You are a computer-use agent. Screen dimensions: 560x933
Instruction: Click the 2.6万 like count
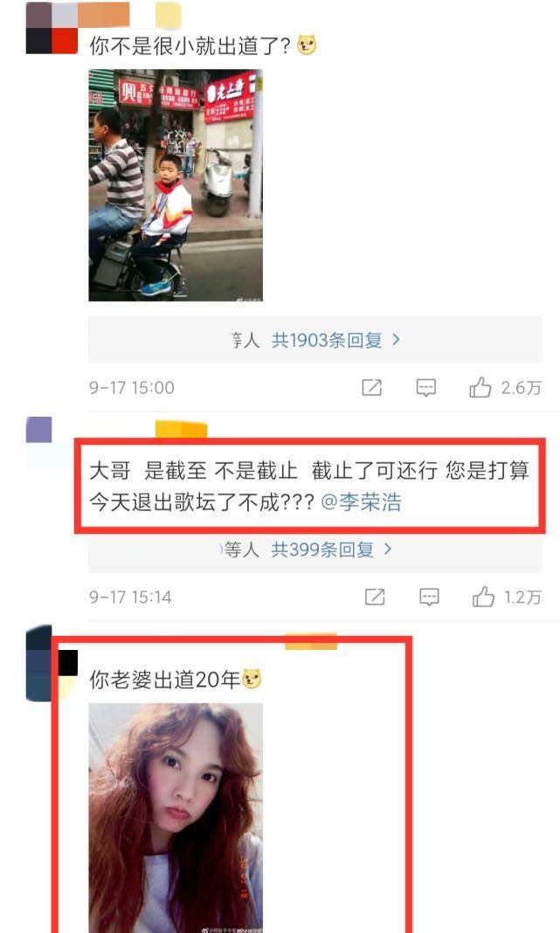point(522,388)
